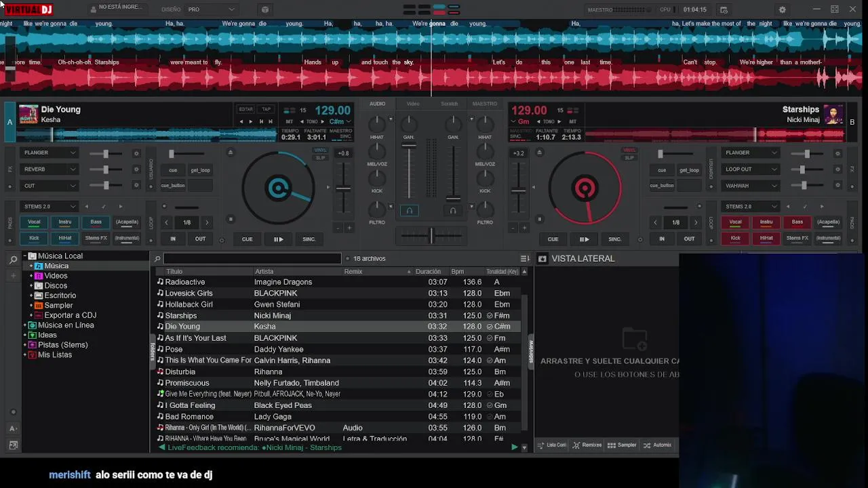Image resolution: width=868 pixels, height=488 pixels.
Task: Click the Starships album art thumbnail
Action: click(833, 114)
